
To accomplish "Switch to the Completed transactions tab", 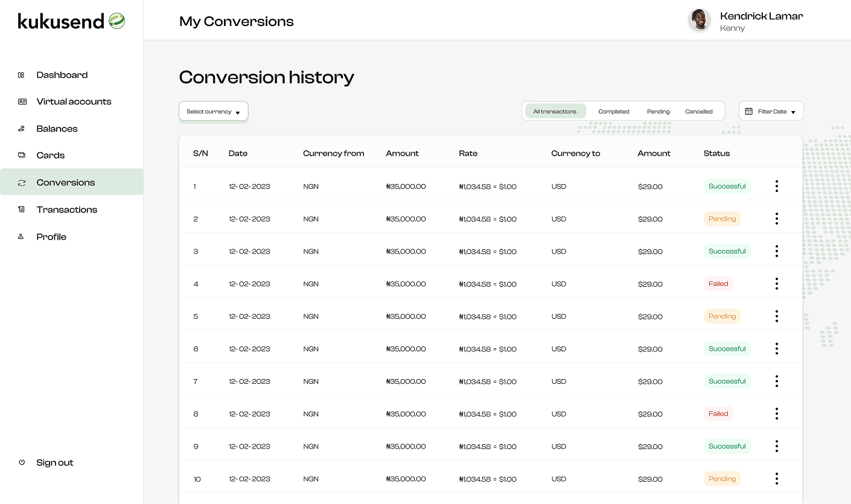I will [614, 111].
